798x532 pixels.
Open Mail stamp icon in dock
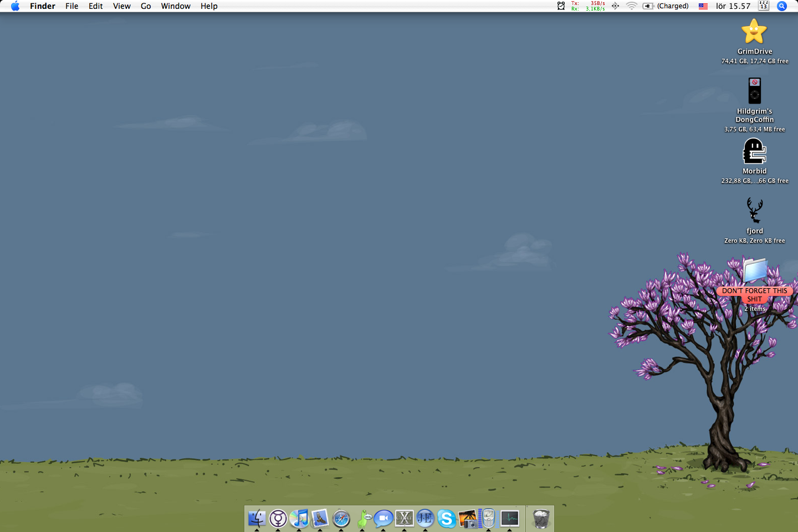pos(320,518)
